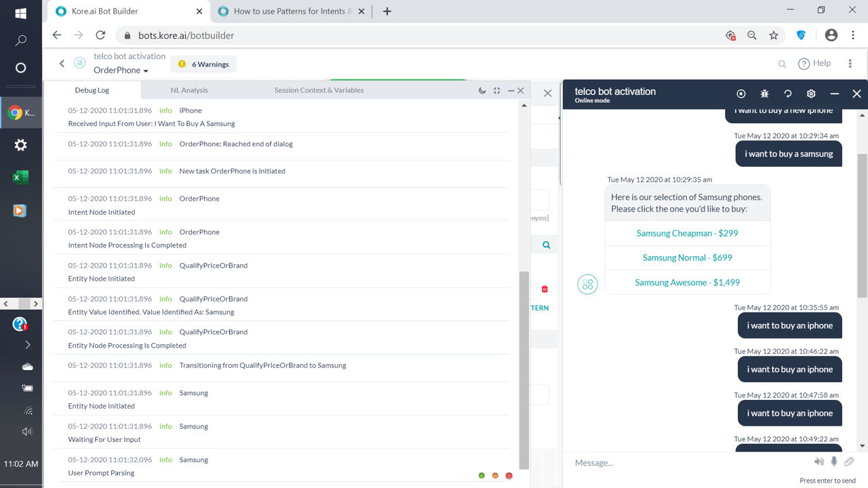The height and width of the screenshot is (488, 868).
Task: Click the bot avatar icon in chat
Action: click(x=587, y=284)
